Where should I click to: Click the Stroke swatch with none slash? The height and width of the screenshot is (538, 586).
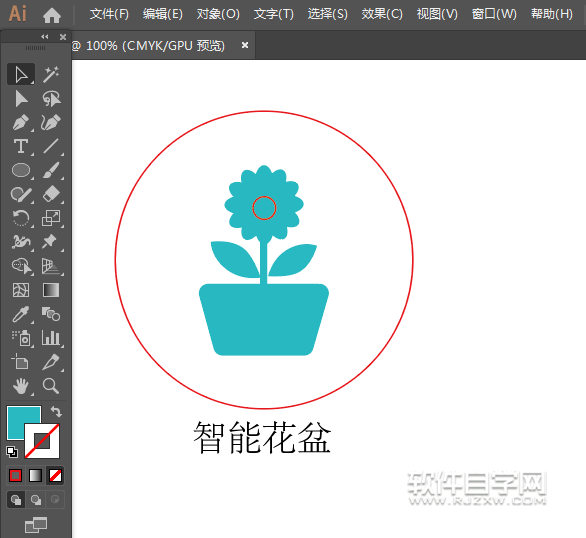tap(42, 441)
